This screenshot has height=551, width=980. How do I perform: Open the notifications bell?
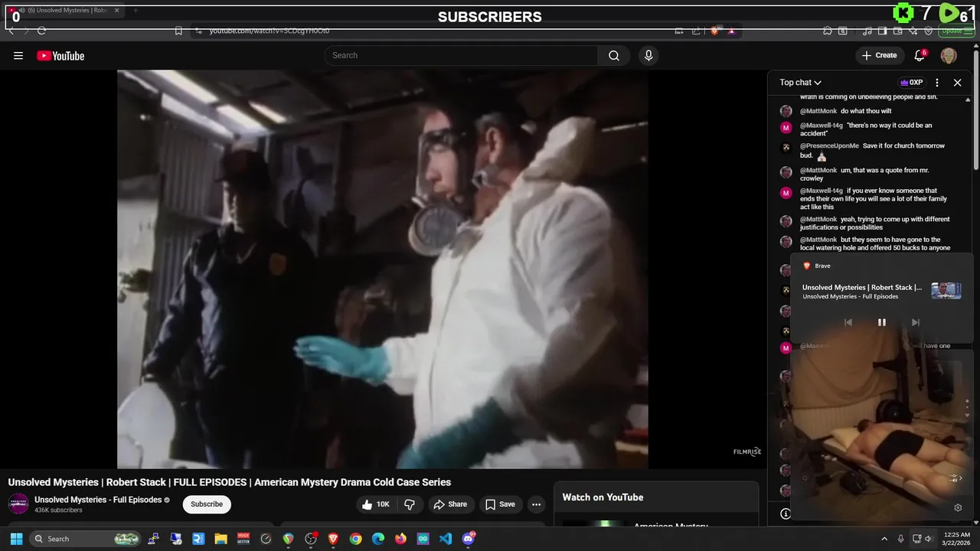point(920,55)
